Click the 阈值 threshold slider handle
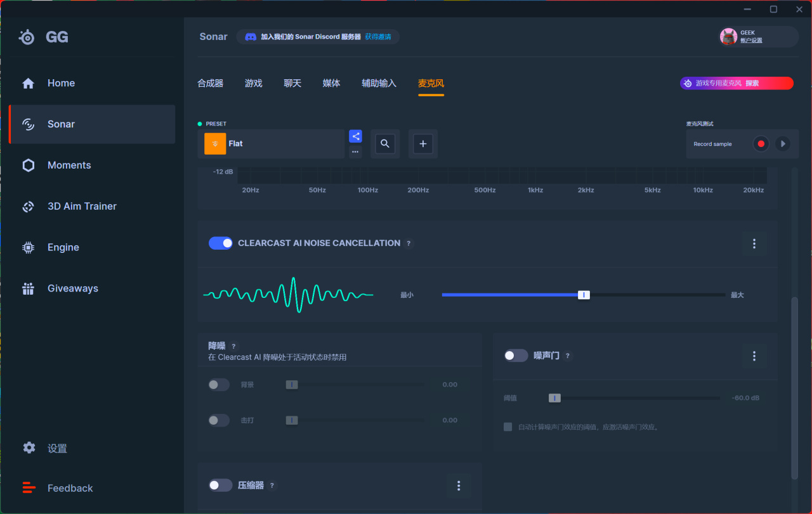The width and height of the screenshot is (812, 514). tap(554, 398)
